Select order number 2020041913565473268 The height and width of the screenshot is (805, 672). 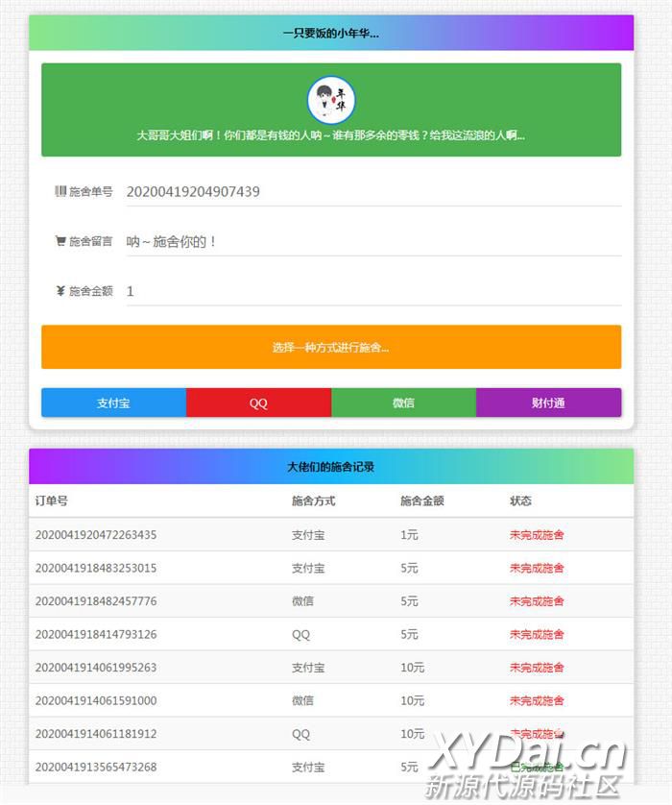pyautogui.click(x=96, y=767)
